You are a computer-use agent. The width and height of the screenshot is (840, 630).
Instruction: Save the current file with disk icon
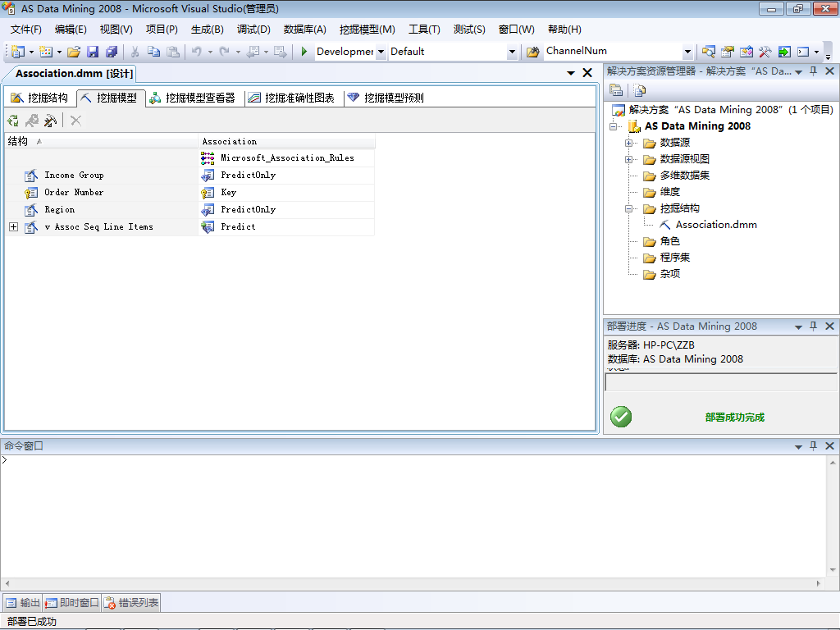pyautogui.click(x=93, y=52)
